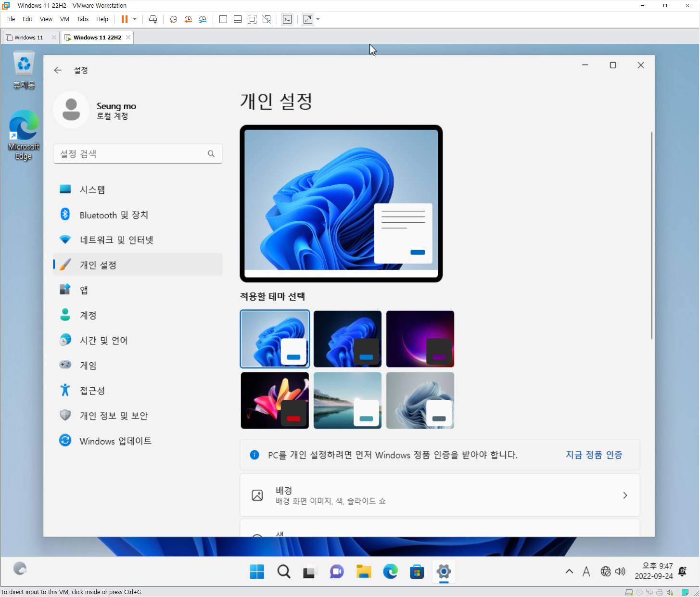This screenshot has height=597, width=700.
Task: Open the VMware console view icon
Action: pos(287,19)
